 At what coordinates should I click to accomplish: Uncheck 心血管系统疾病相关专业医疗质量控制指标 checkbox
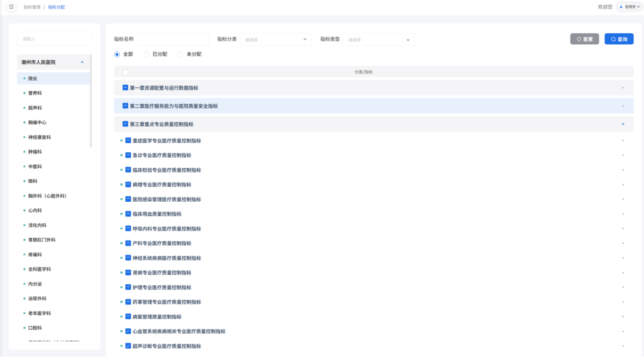point(128,331)
